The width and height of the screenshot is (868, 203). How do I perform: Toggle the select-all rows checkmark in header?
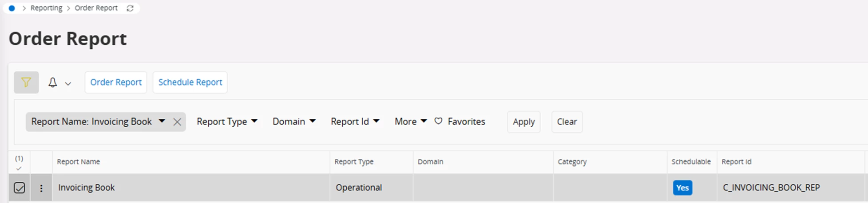point(19,168)
